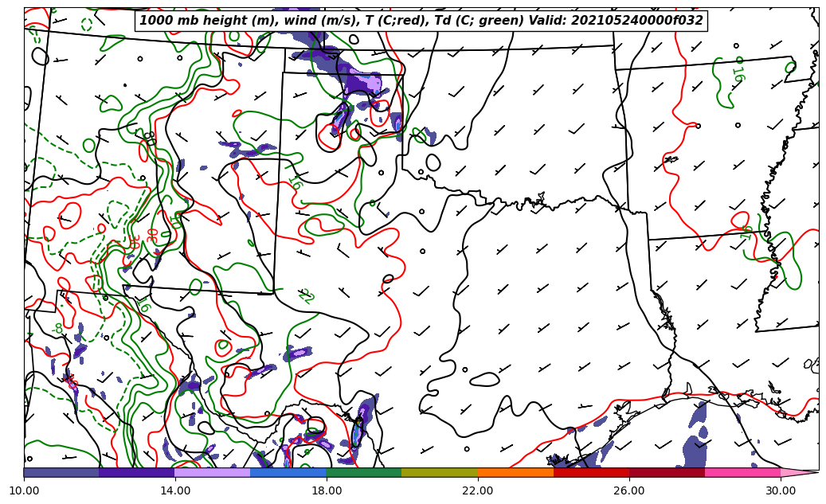Click the pale pink colorbar overflow arrow
This screenshot has height=504, width=826.
798,472
